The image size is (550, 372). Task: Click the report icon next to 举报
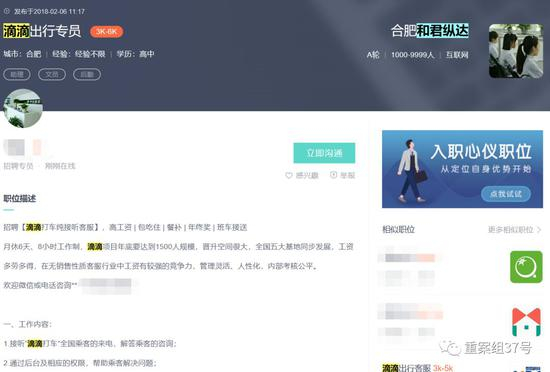(334, 175)
